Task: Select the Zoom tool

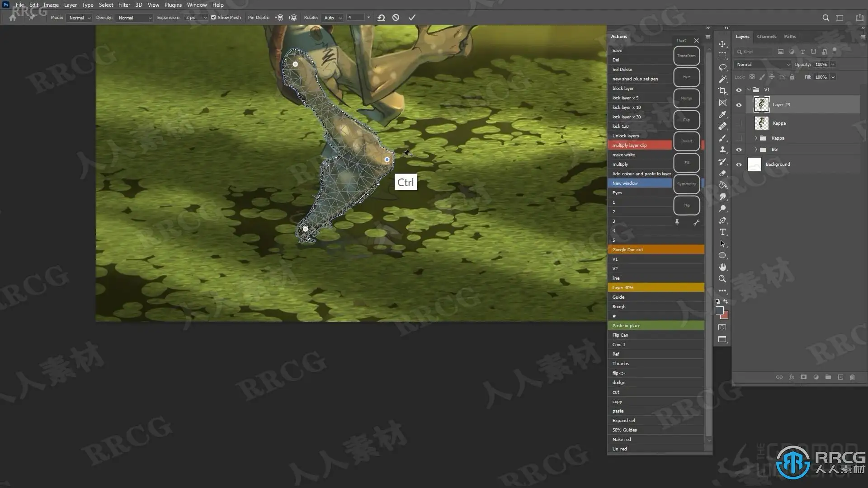Action: pos(722,279)
